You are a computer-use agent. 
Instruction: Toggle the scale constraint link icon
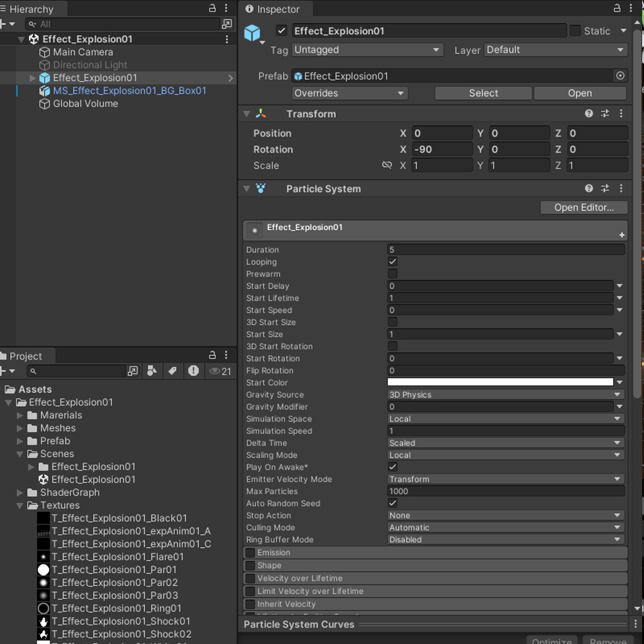click(x=387, y=165)
